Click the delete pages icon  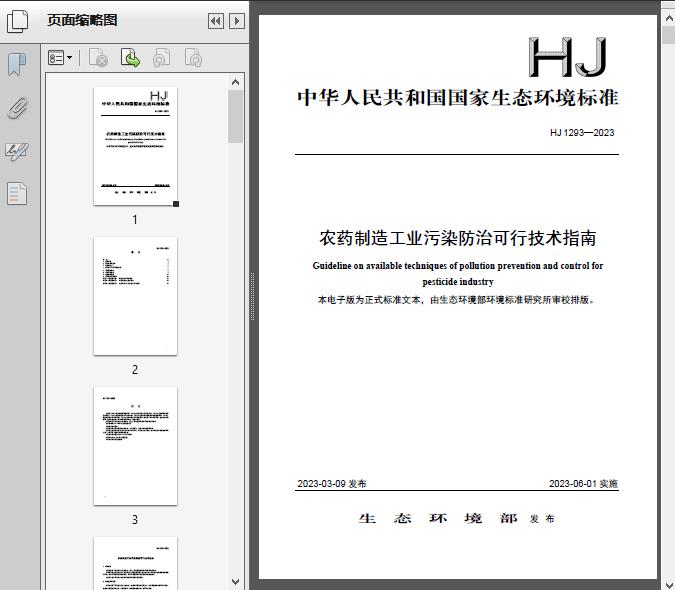pos(98,58)
